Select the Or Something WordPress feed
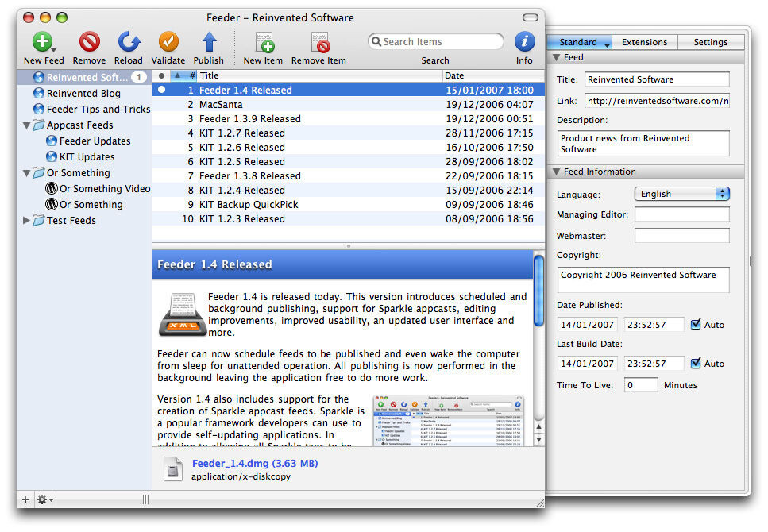This screenshot has height=532, width=768. coord(84,204)
